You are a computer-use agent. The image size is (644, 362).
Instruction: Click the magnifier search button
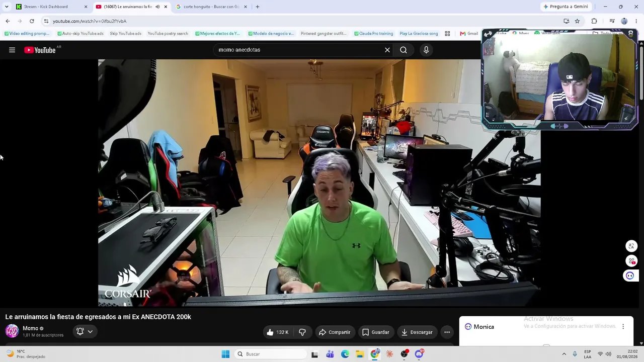[404, 50]
